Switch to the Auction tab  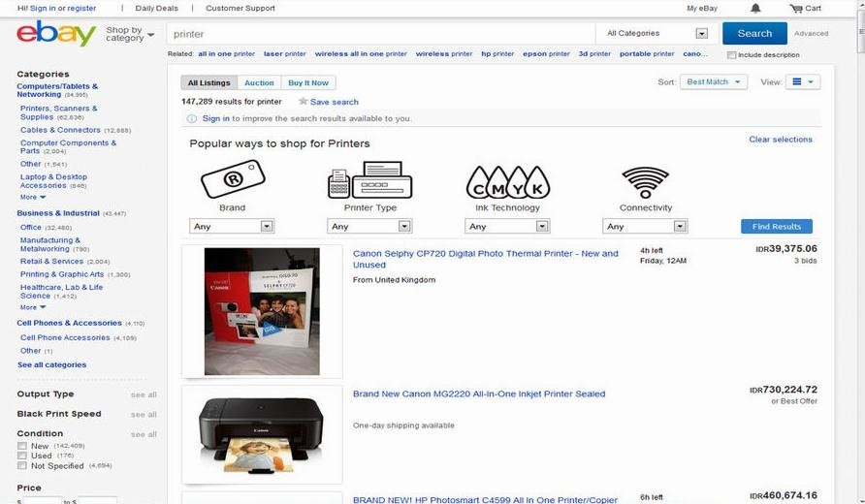(x=259, y=82)
